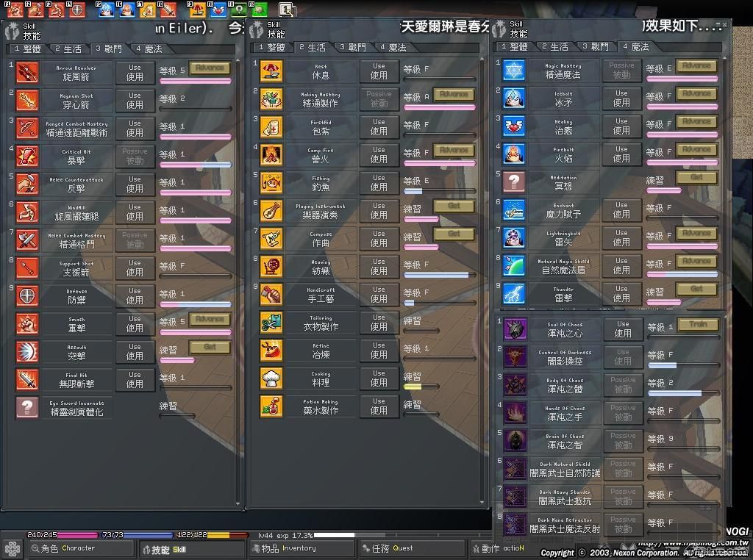Image resolution: width=753 pixels, height=560 pixels.
Task: Open 整體 tab in the magic skills window
Action: pos(514,46)
